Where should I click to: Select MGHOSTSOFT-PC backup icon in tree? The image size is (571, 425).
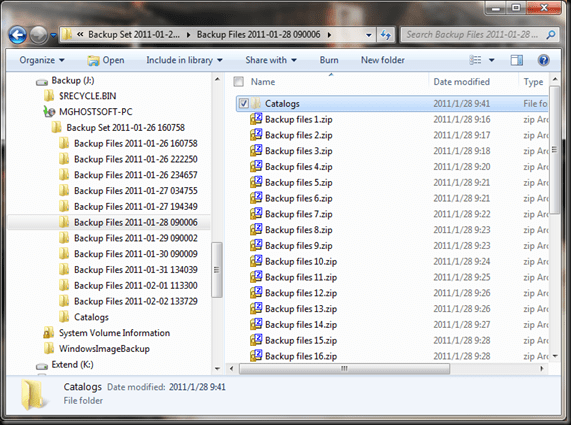tap(49, 112)
